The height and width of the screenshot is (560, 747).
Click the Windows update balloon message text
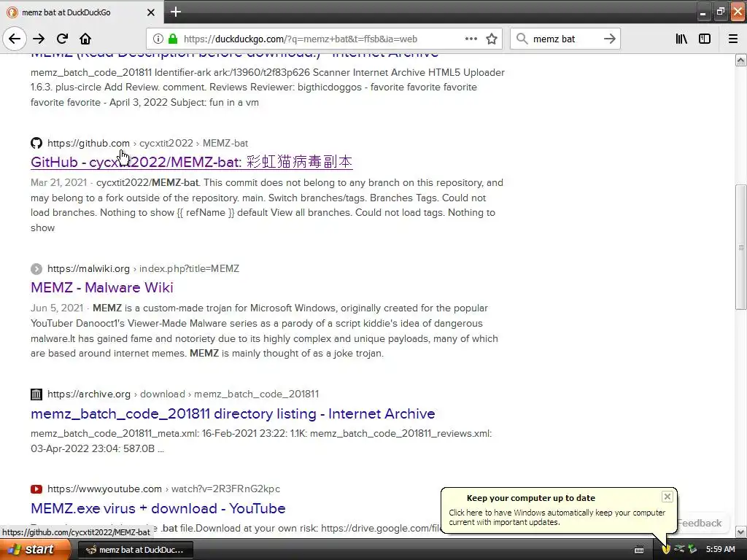557,517
